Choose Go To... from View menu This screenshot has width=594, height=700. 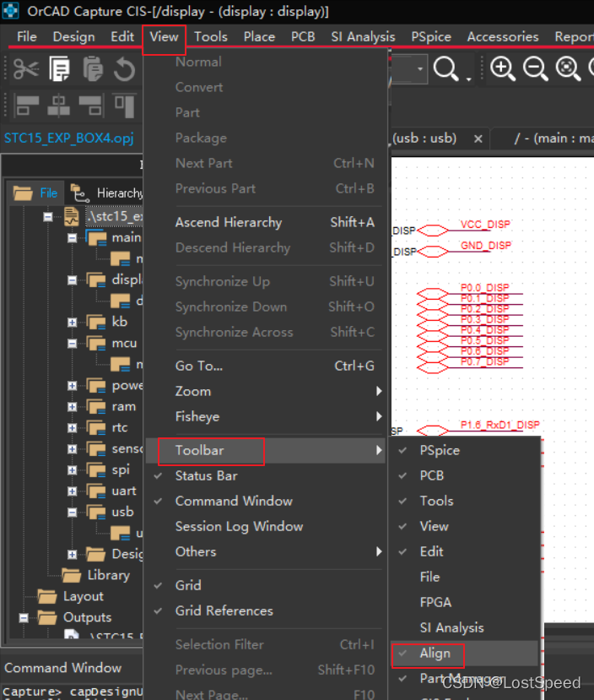199,366
